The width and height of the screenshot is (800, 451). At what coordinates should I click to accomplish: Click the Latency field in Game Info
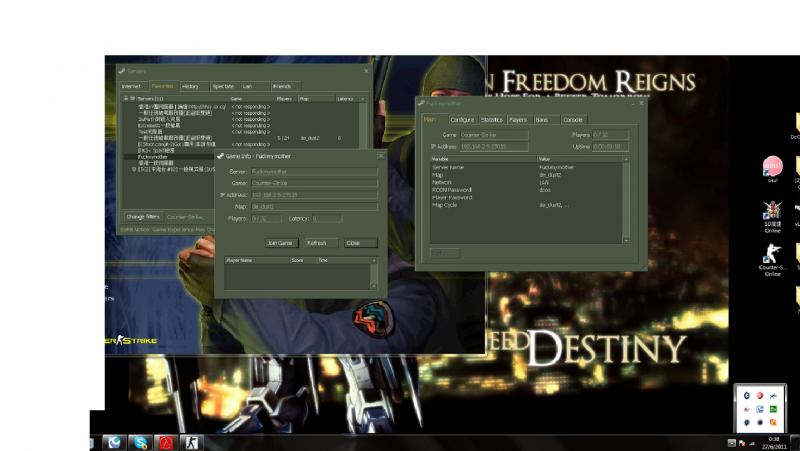327,218
